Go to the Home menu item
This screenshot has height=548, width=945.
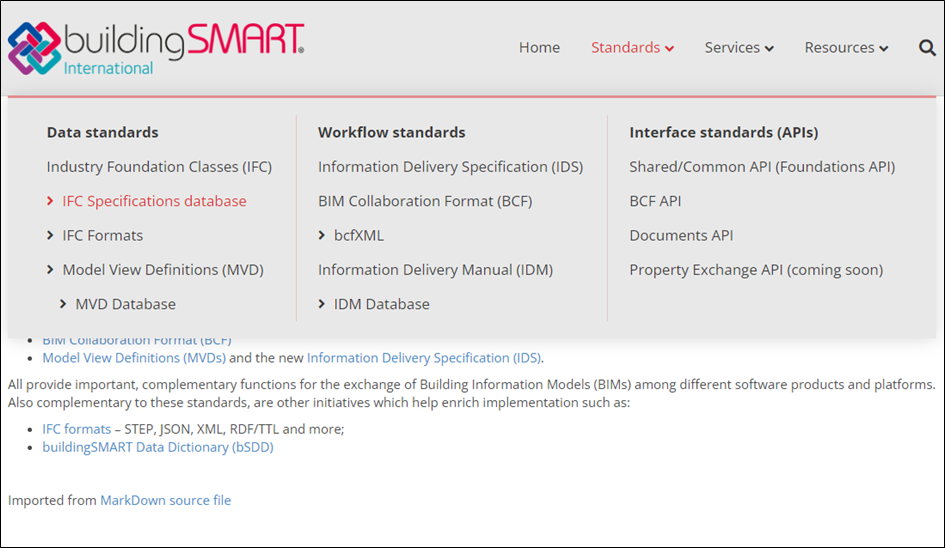(x=539, y=48)
